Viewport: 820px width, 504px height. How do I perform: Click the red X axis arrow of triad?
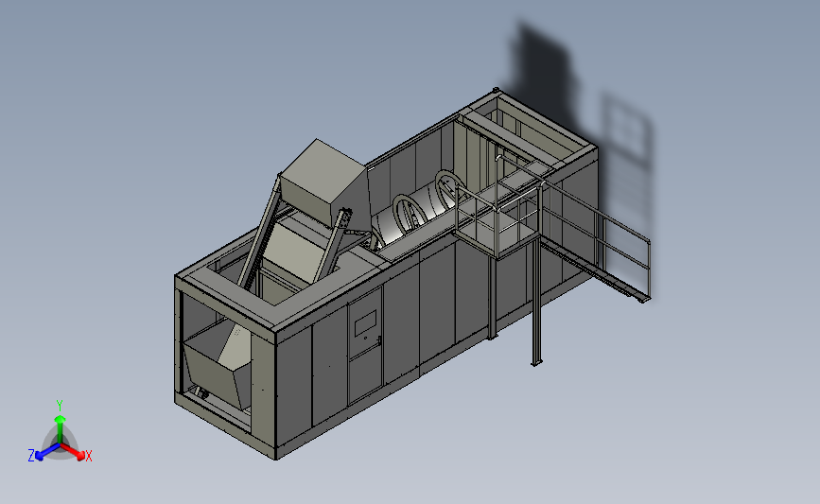point(74,452)
